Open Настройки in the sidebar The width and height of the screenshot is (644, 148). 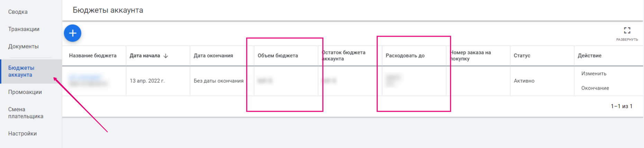coord(22,133)
